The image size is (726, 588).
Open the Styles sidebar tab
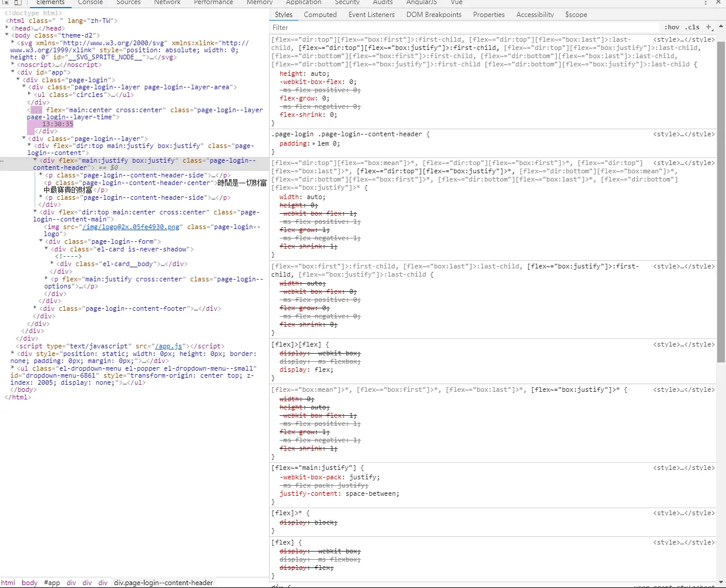tap(283, 15)
